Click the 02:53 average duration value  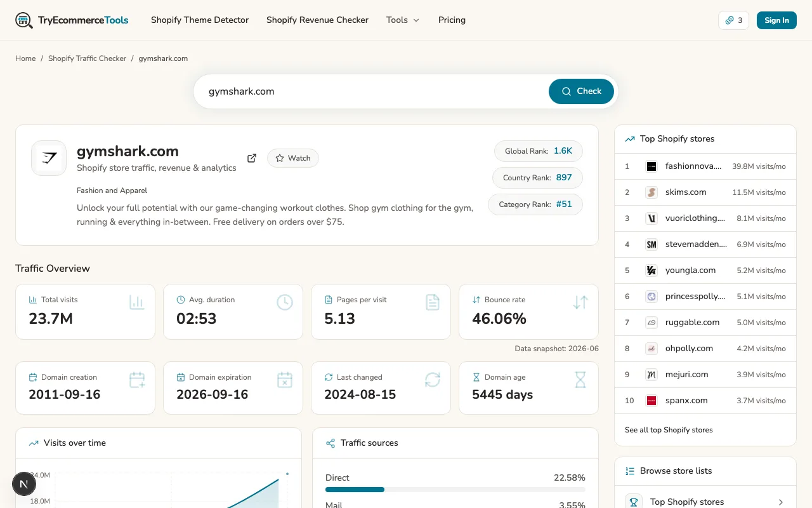click(197, 319)
